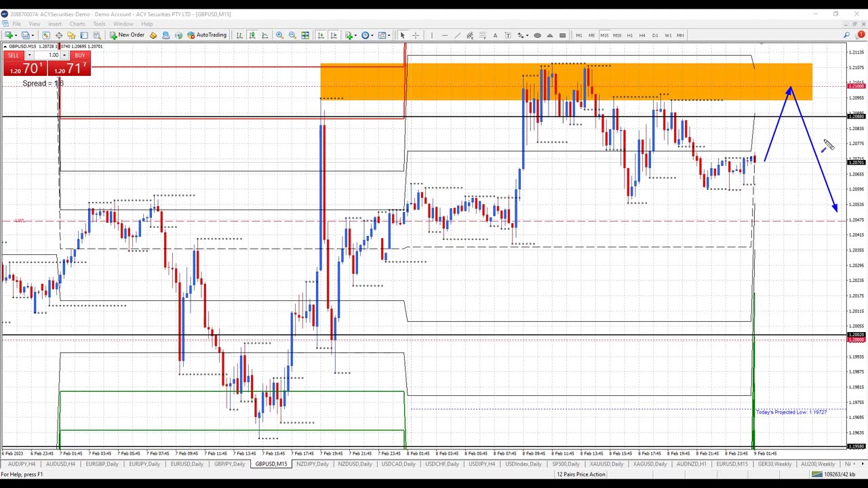Toggle the Navigator favorites icon
Screen dimensions: 868x488
point(71,35)
